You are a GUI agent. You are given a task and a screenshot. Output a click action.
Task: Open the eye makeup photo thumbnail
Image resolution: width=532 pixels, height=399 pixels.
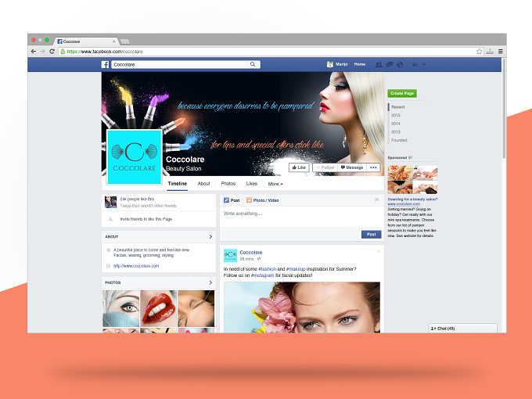pos(121,309)
